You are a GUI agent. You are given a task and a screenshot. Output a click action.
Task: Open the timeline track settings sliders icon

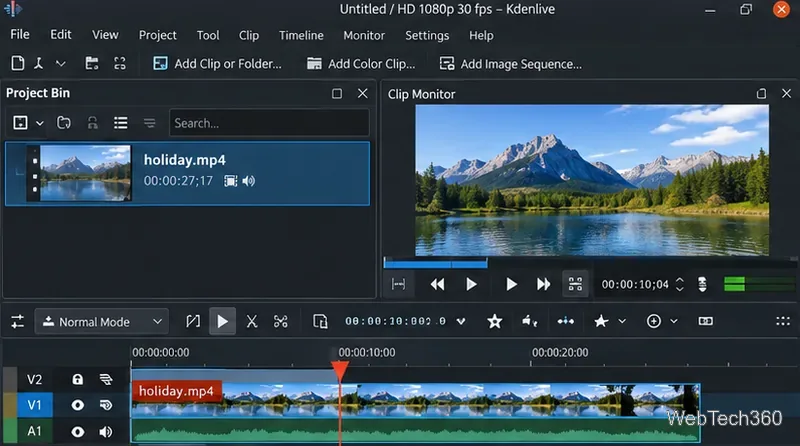pyautogui.click(x=17, y=321)
